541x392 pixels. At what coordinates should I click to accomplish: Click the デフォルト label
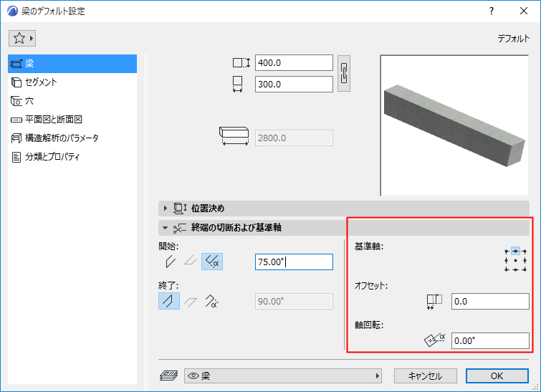513,38
